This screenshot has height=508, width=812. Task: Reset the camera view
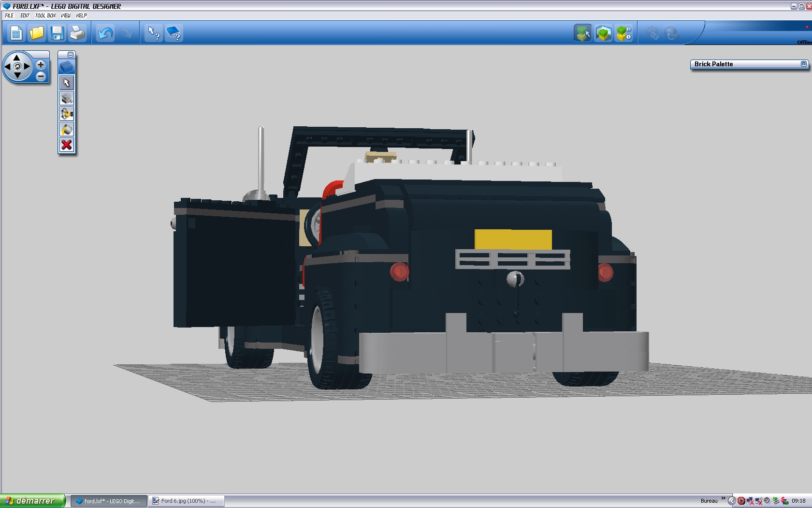coord(17,66)
